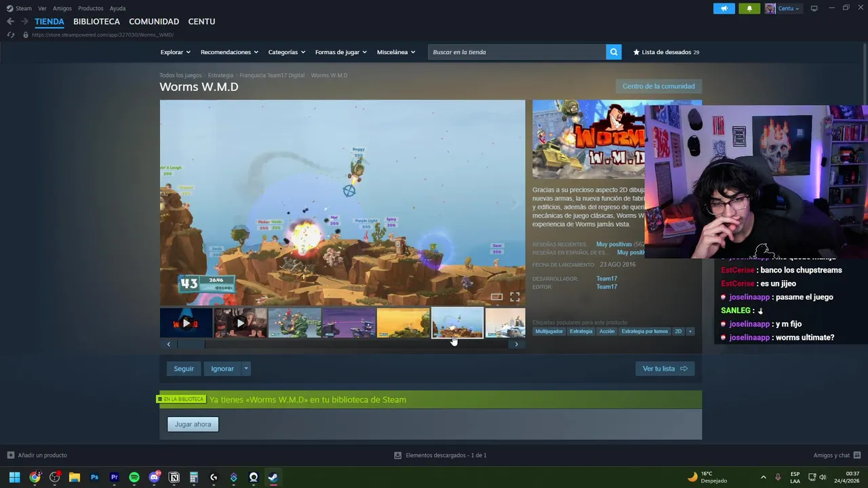Expand the Recomendaciones dropdown
Screen dimensions: 868x488
(x=230, y=52)
